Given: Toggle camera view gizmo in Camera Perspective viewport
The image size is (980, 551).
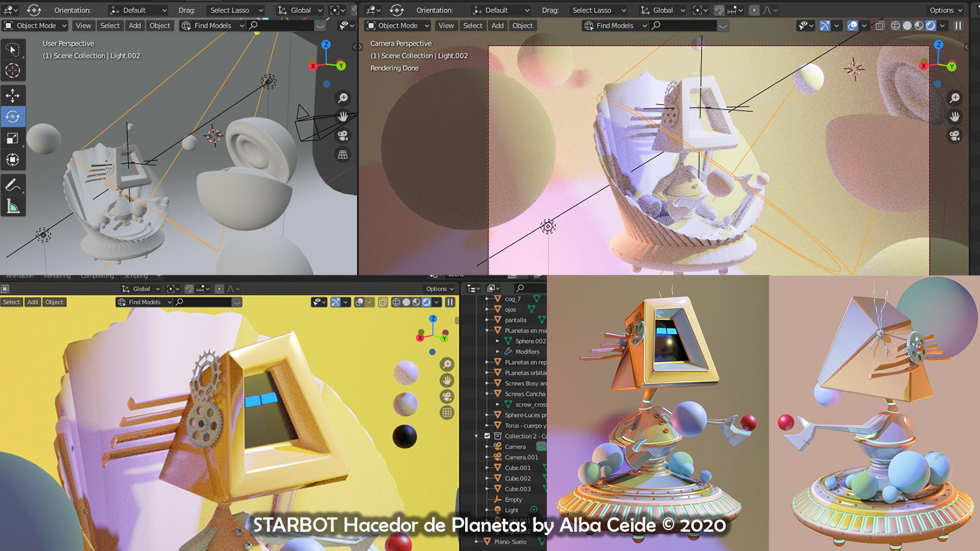Looking at the screenshot, I should click(x=955, y=136).
